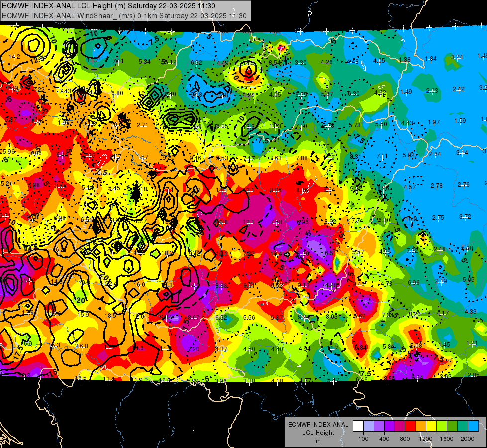Click the grid value 7.88
487x448 pixels.
click(x=302, y=158)
